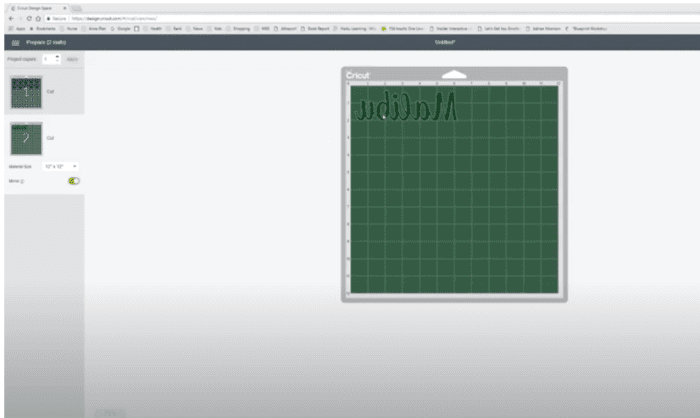This screenshot has height=418, width=700.
Task: Open the Cricut hamburger menu icon
Action: coord(15,42)
